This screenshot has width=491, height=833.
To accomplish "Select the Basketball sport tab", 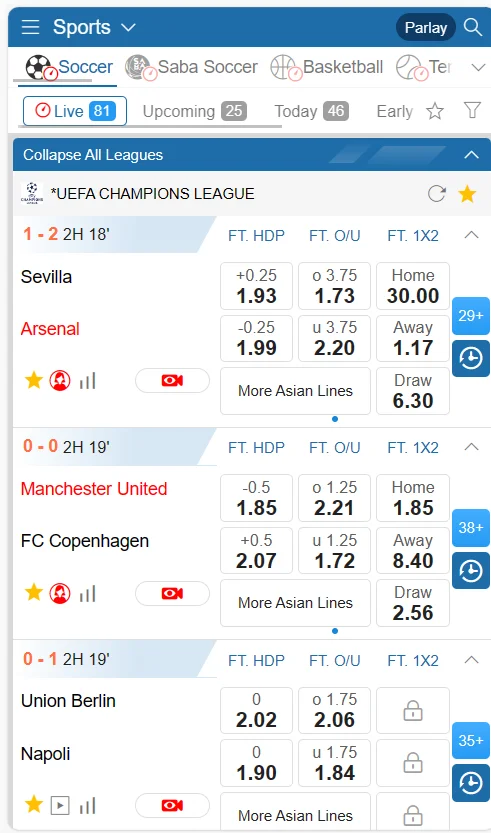I will pos(327,67).
